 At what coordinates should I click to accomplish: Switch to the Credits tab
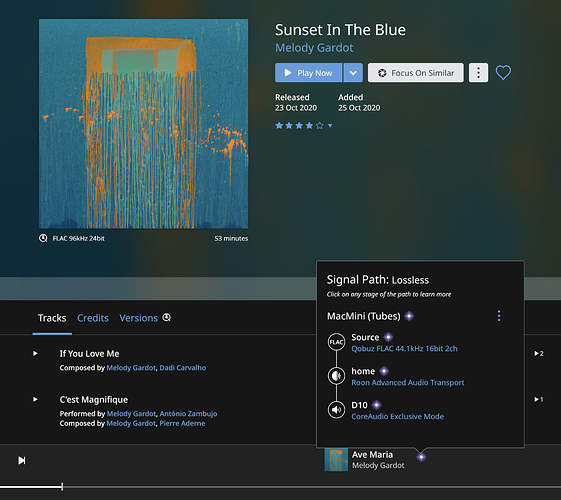(93, 318)
